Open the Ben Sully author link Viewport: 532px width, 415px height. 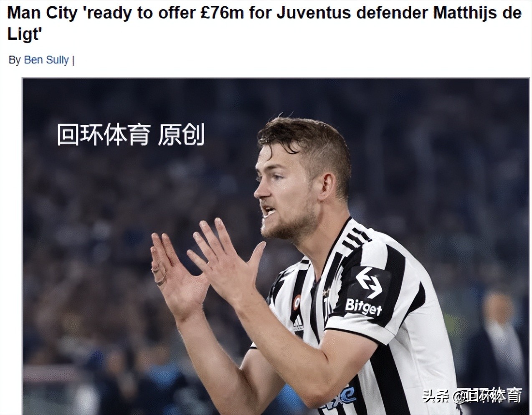pos(46,60)
